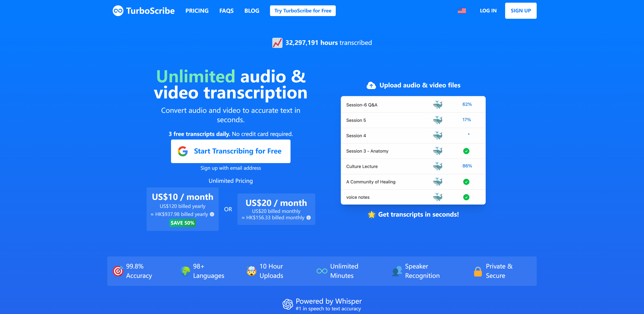
Task: Click the LOG IN link
Action: point(488,11)
